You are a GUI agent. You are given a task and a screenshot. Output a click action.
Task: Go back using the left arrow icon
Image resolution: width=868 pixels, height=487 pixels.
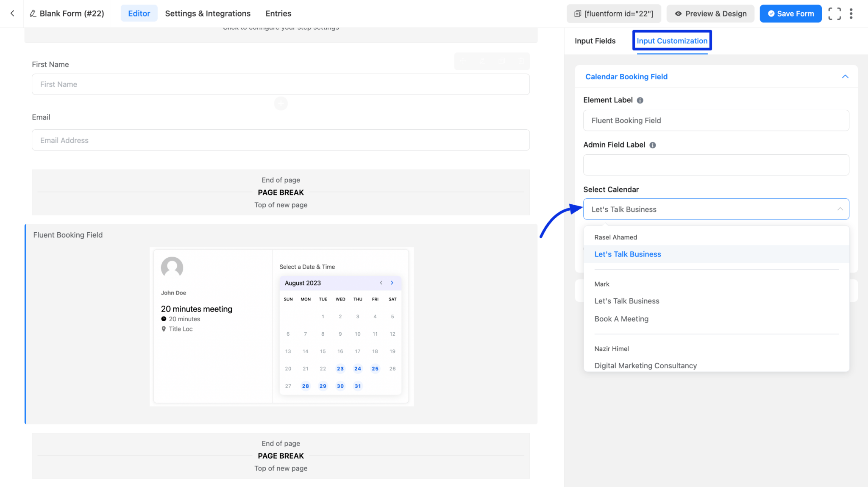pos(11,13)
